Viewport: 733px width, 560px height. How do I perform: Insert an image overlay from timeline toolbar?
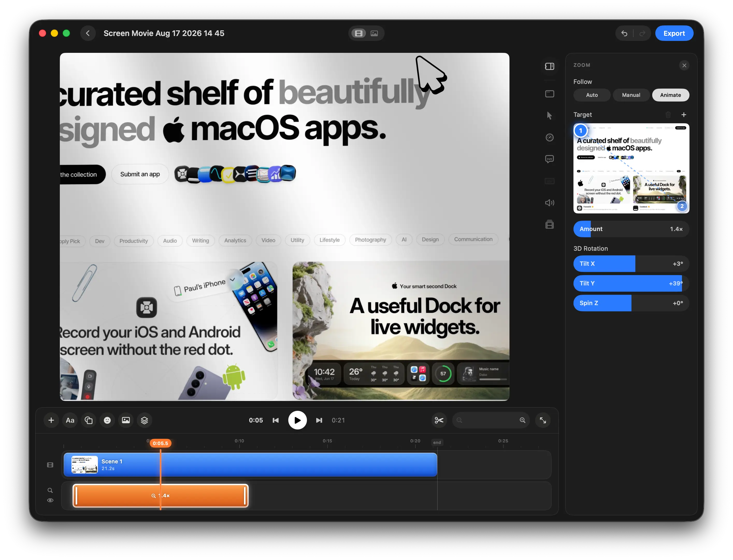pyautogui.click(x=126, y=420)
